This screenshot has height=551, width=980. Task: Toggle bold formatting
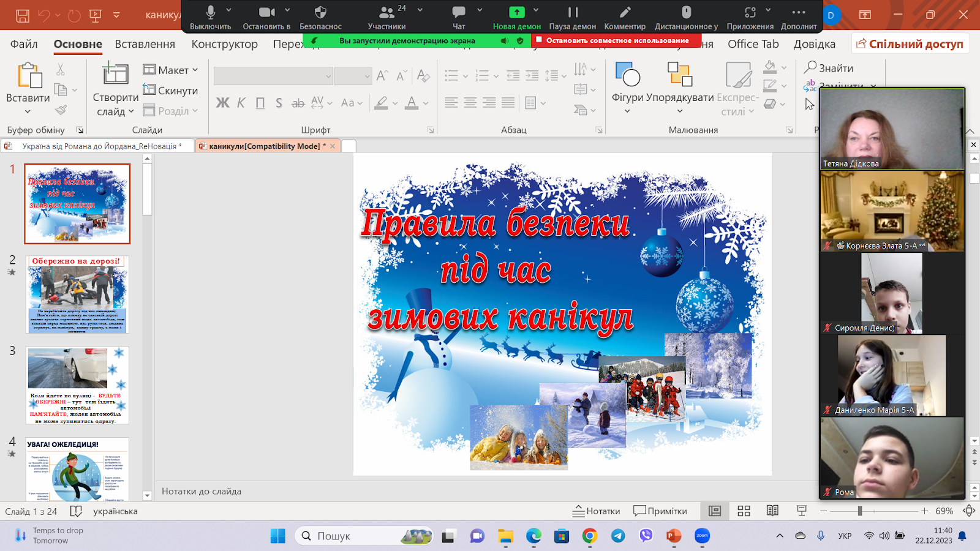click(222, 103)
